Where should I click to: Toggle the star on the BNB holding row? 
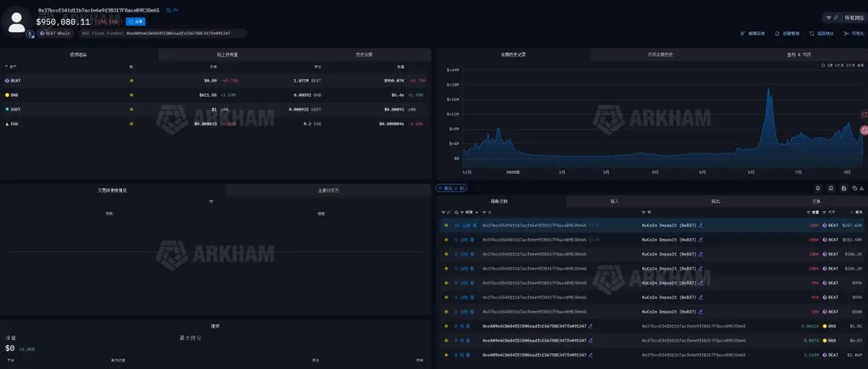[x=131, y=95]
